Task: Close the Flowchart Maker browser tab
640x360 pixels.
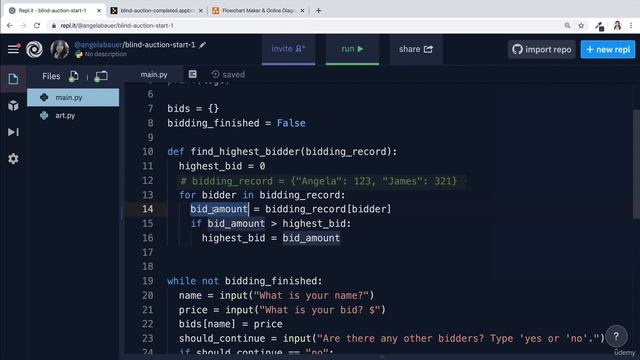Action: click(302, 11)
